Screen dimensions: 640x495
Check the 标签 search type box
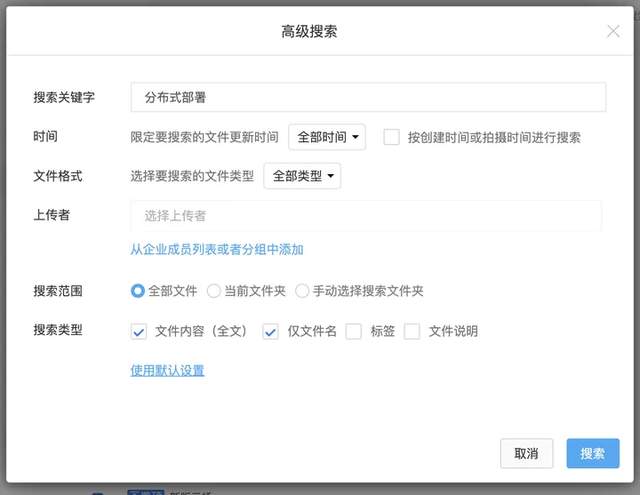click(353, 332)
